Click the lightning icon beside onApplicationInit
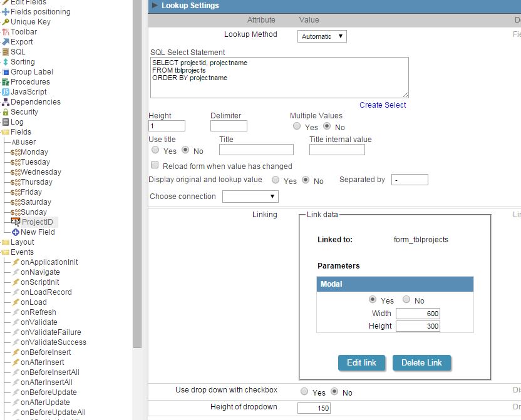This screenshot has height=420, width=521. pos(15,262)
